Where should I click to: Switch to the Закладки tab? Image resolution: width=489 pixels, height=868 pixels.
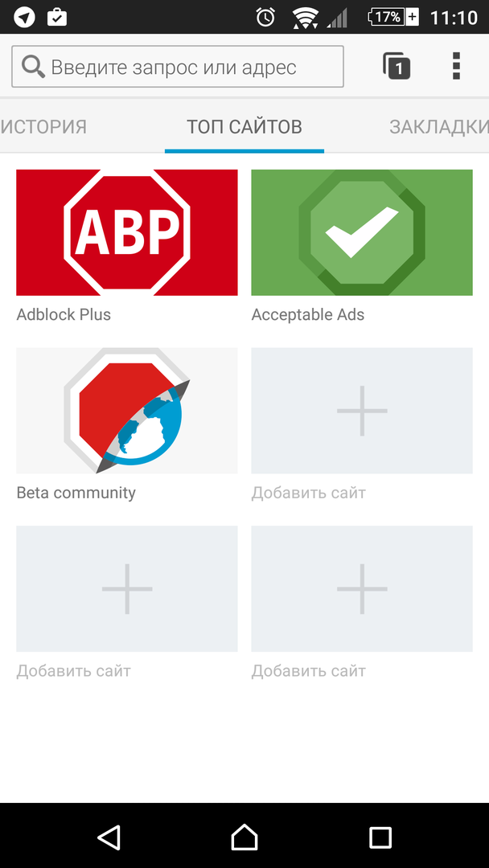pos(438,127)
